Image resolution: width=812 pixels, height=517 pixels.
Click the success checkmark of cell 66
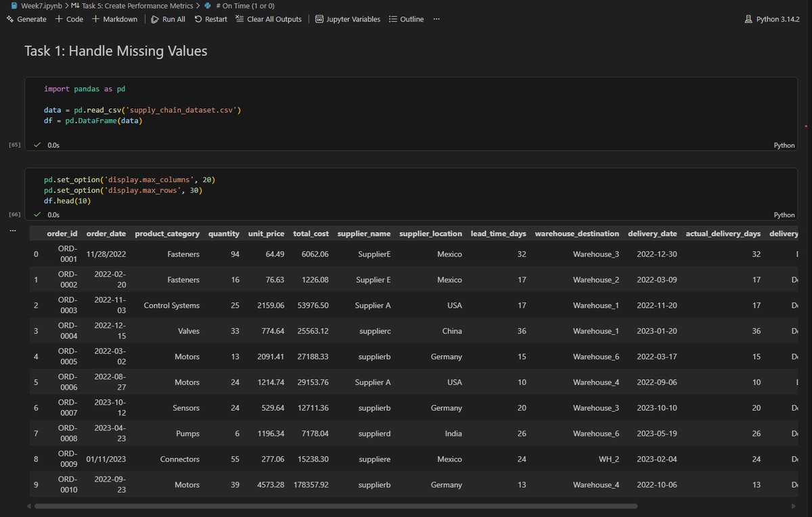coord(37,215)
